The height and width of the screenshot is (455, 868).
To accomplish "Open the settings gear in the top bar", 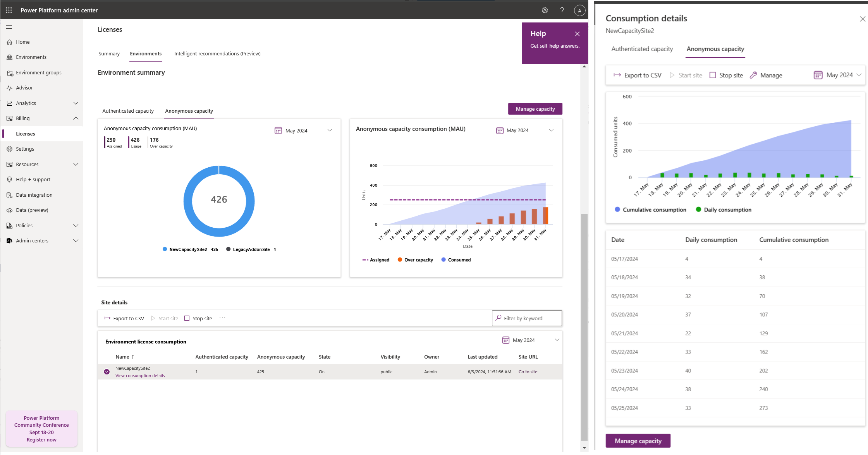I will 545,10.
